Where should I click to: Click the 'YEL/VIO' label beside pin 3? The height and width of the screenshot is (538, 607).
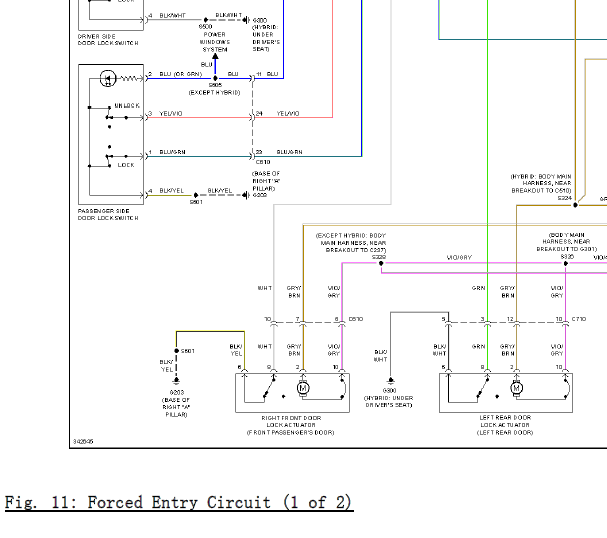coord(171,113)
